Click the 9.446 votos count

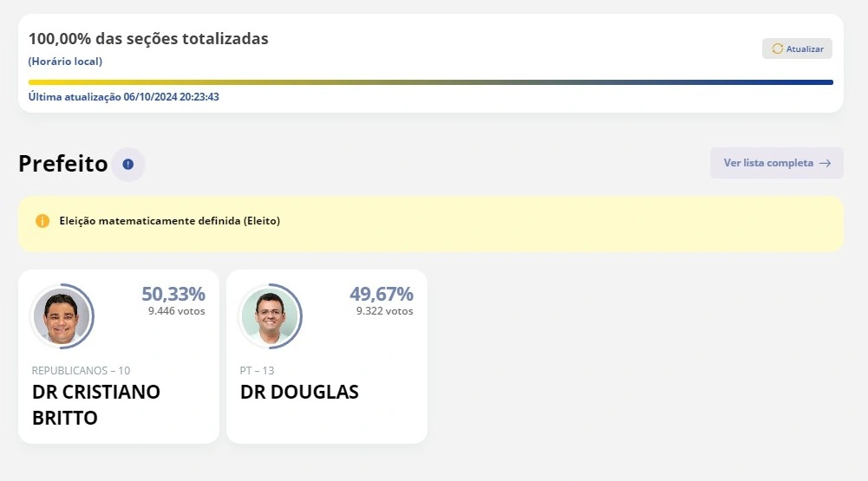click(x=177, y=311)
